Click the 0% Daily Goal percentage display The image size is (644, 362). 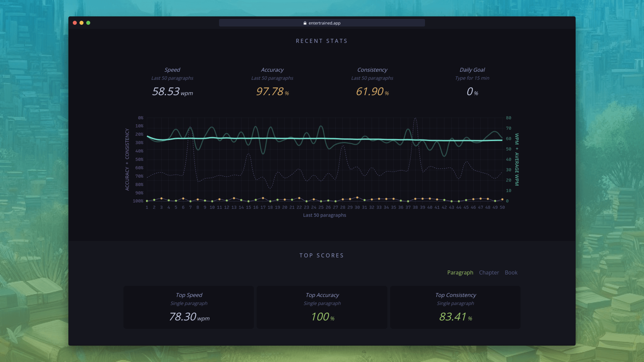point(472,91)
